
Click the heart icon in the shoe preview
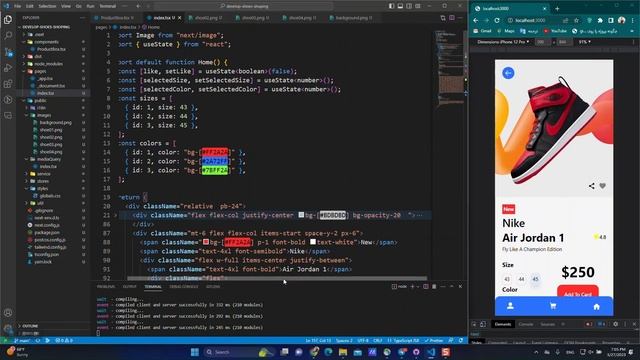click(x=602, y=186)
